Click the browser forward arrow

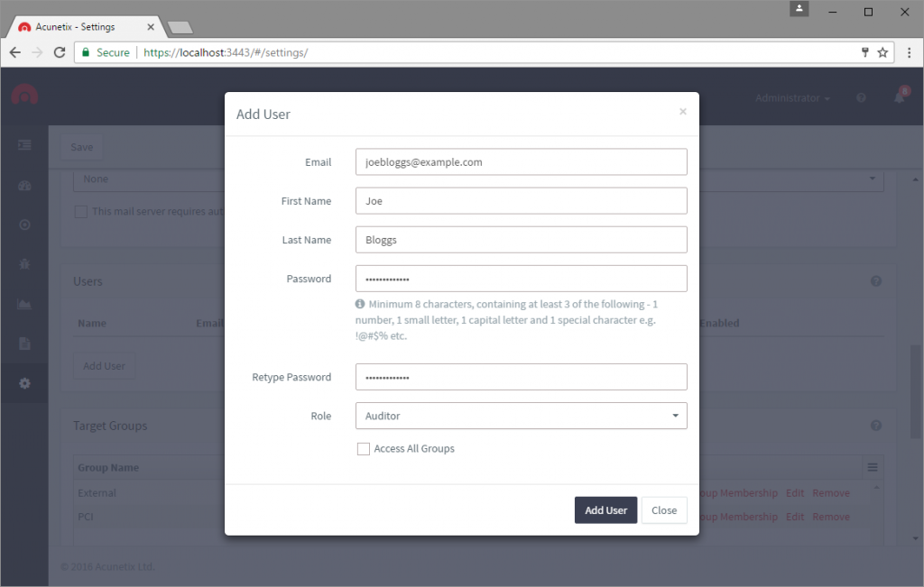click(x=37, y=52)
